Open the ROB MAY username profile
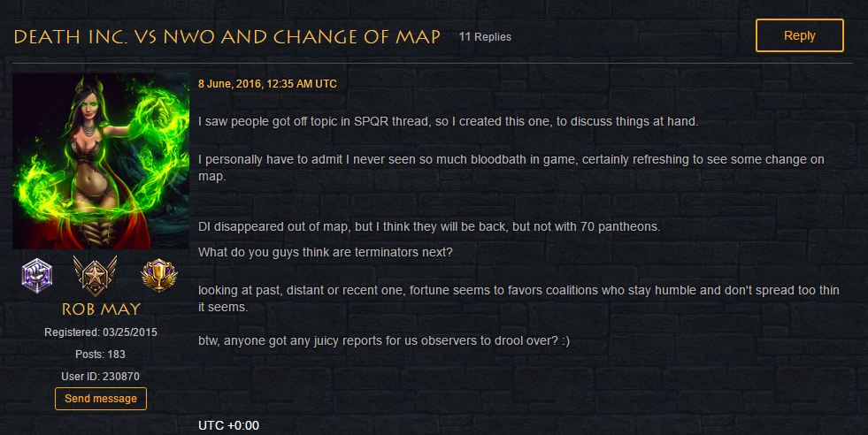868x435 pixels. pos(101,309)
